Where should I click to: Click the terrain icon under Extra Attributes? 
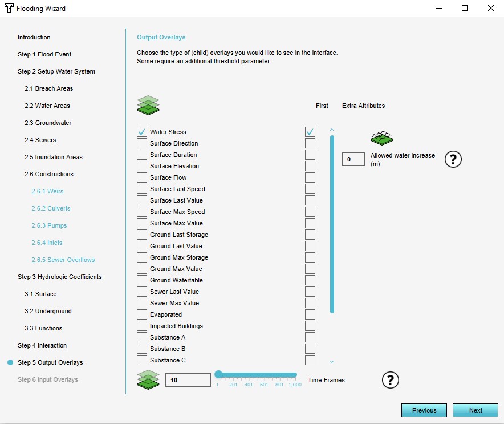click(x=381, y=138)
